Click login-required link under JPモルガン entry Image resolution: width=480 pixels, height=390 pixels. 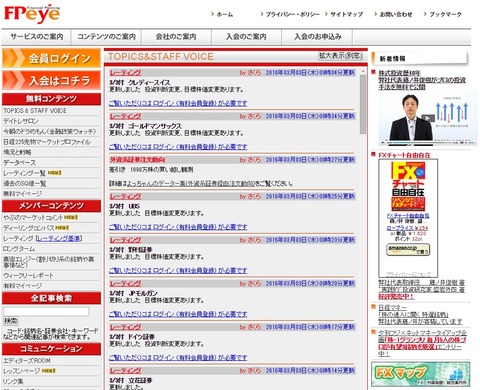pyautogui.click(x=178, y=314)
